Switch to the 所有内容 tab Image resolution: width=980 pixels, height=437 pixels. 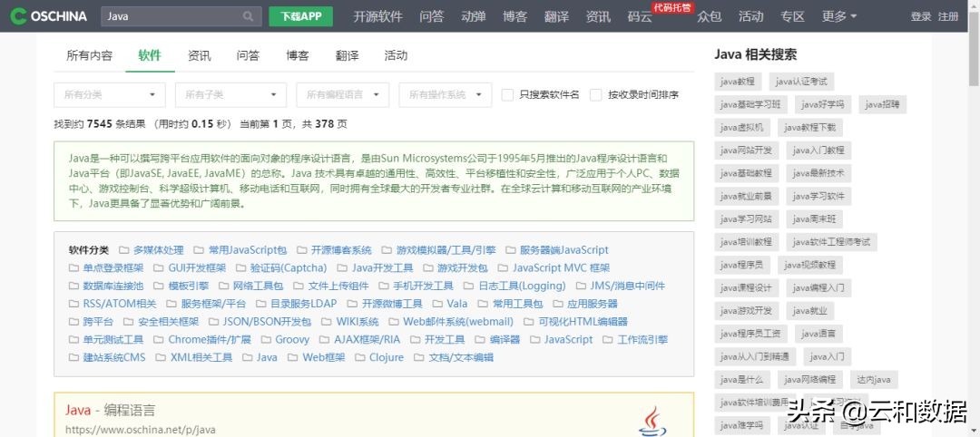[x=89, y=55]
